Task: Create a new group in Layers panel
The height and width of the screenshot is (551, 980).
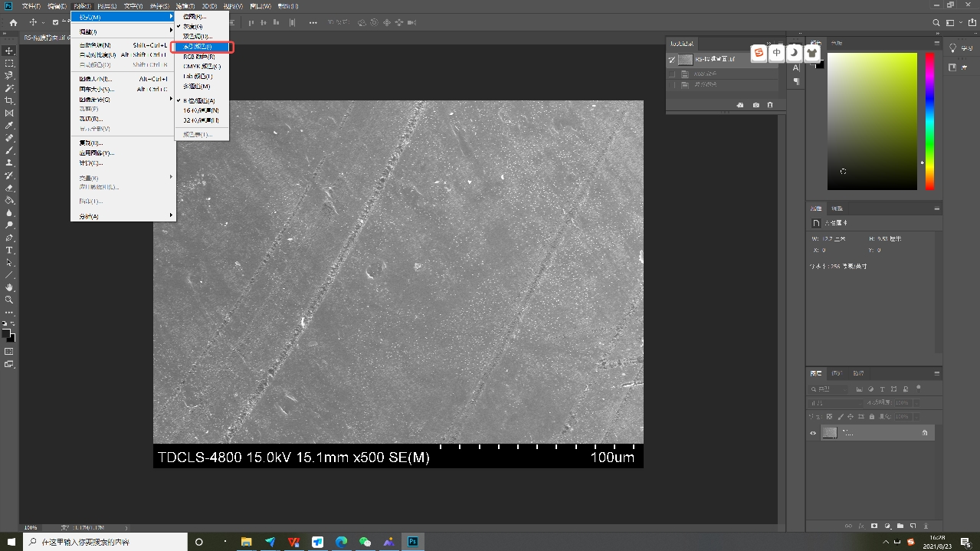Action: tap(900, 526)
